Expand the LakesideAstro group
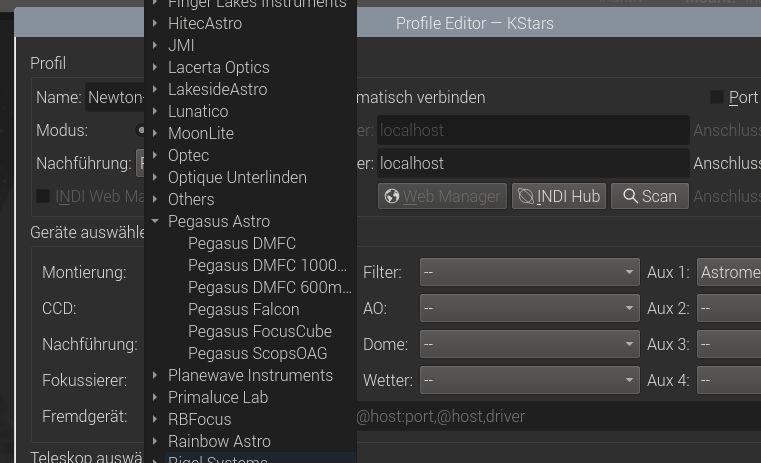This screenshot has height=463, width=761. point(155,89)
